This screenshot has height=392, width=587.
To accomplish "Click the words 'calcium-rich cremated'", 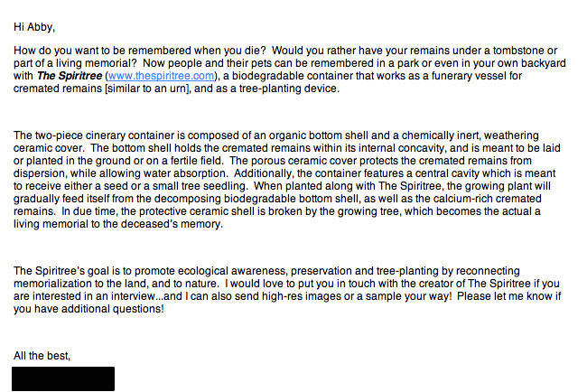I will [x=484, y=199].
